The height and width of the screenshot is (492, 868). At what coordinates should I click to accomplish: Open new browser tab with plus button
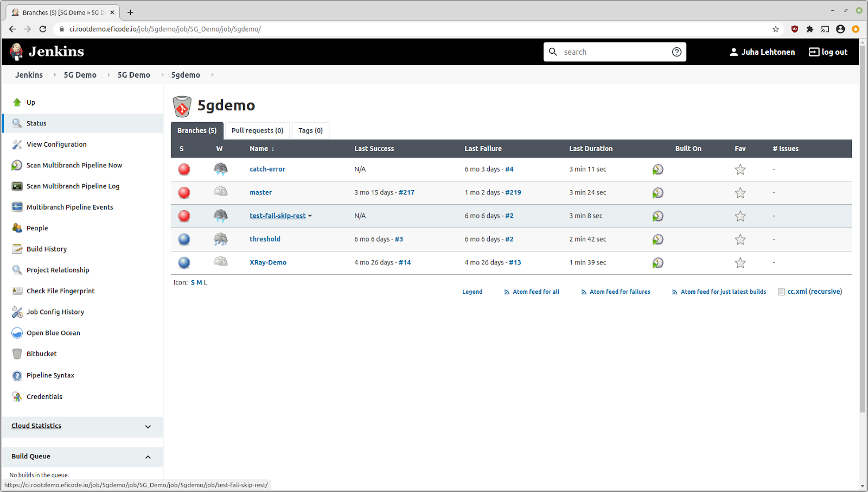(x=130, y=12)
